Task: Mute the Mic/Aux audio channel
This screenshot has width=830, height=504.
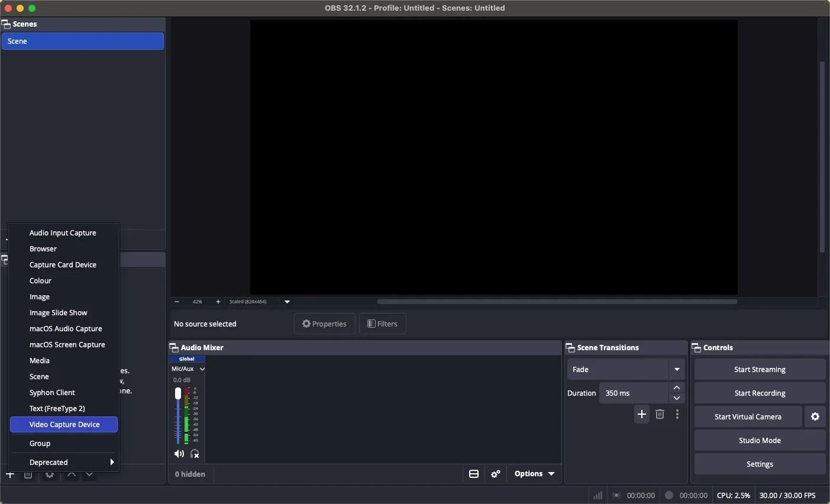Action: tap(179, 454)
